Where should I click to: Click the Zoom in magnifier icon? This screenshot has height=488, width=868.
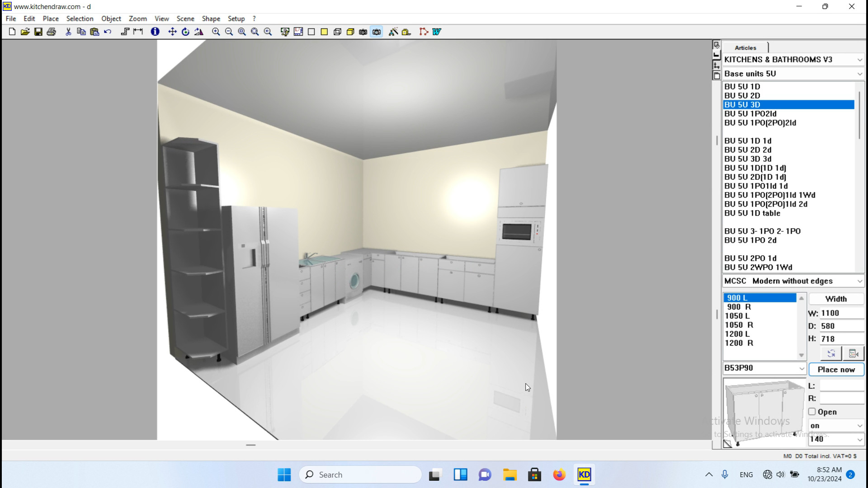pos(216,32)
